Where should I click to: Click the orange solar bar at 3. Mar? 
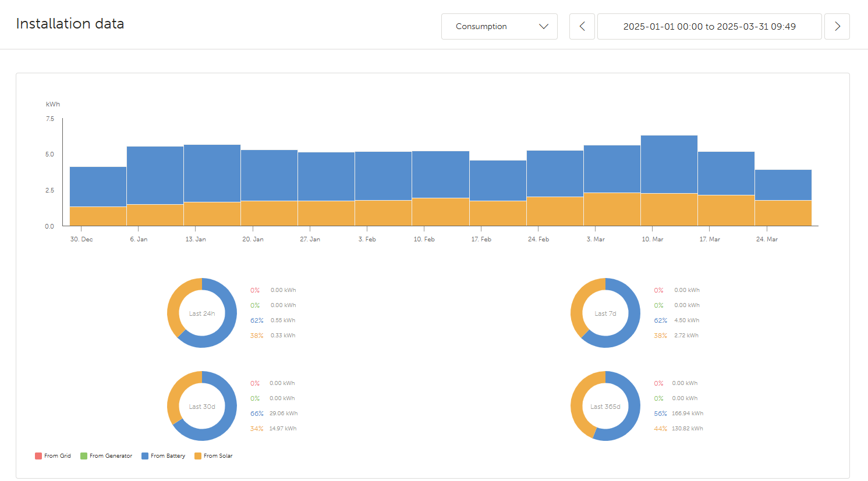[612, 209]
